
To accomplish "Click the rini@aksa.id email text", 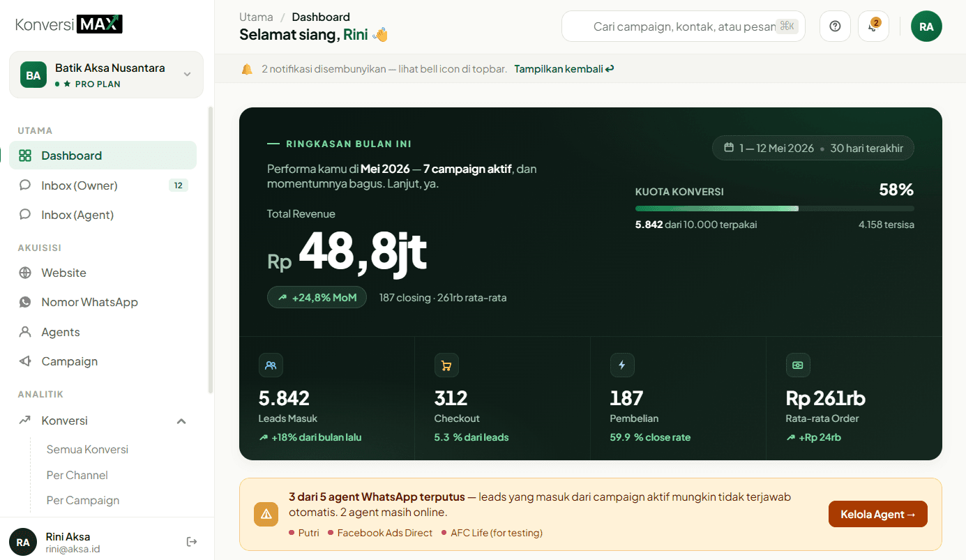I will 73,549.
